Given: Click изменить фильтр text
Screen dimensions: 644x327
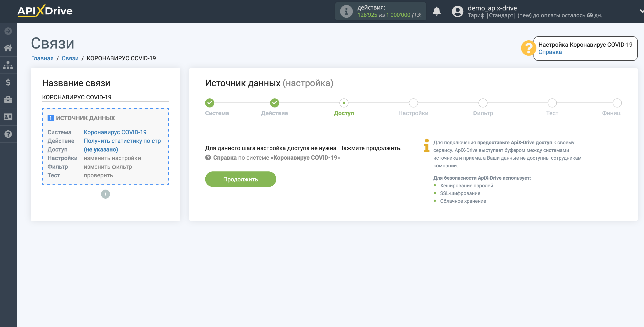Looking at the screenshot, I should coord(108,167).
